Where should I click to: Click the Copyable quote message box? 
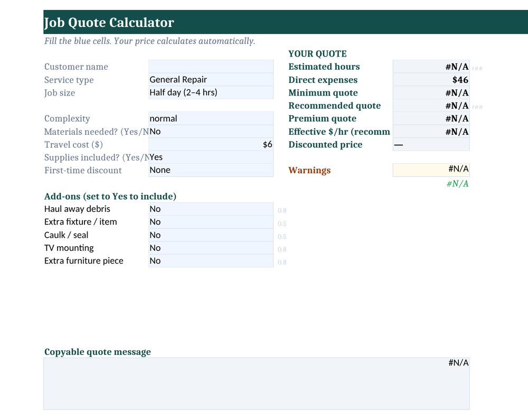coord(257,384)
